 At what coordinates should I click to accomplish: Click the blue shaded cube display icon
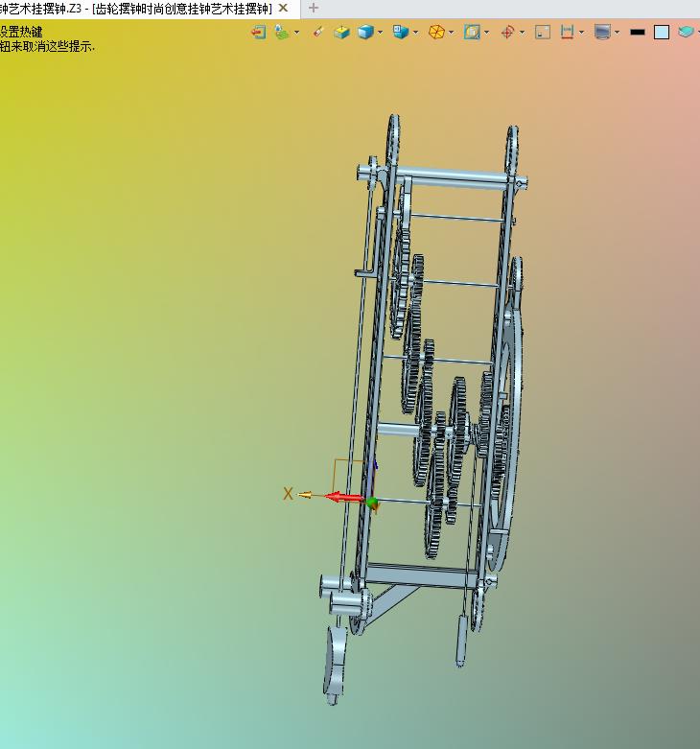tap(365, 32)
